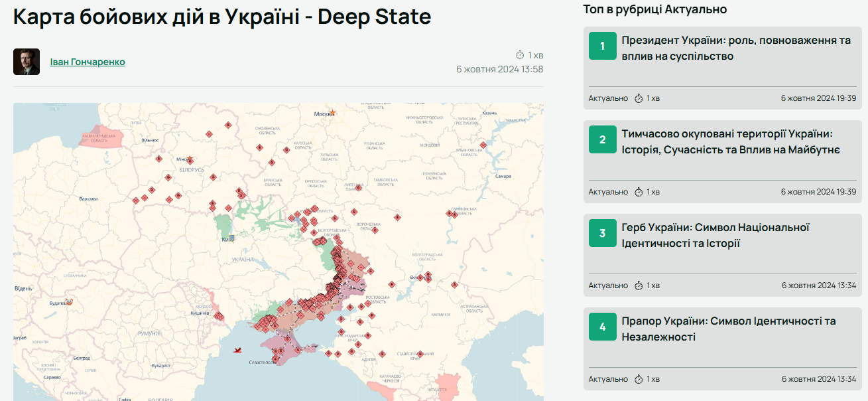Click the author's avatar photo

27,62
